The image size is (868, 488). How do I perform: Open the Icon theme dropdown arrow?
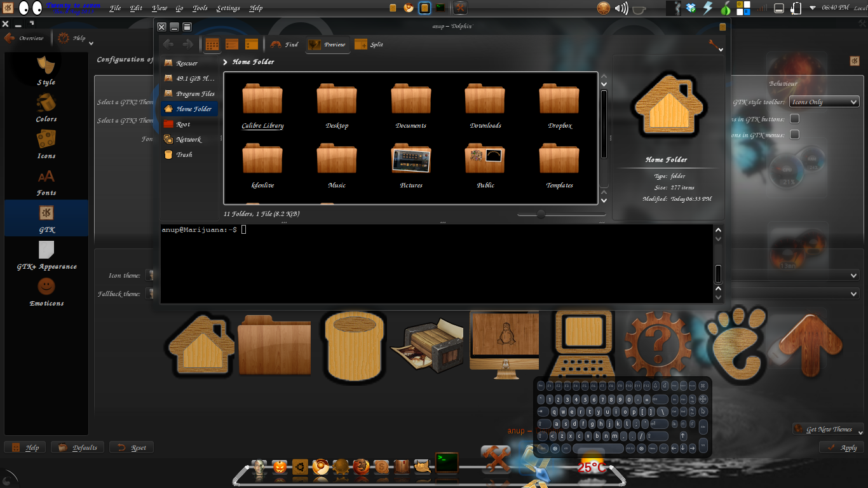pos(853,276)
